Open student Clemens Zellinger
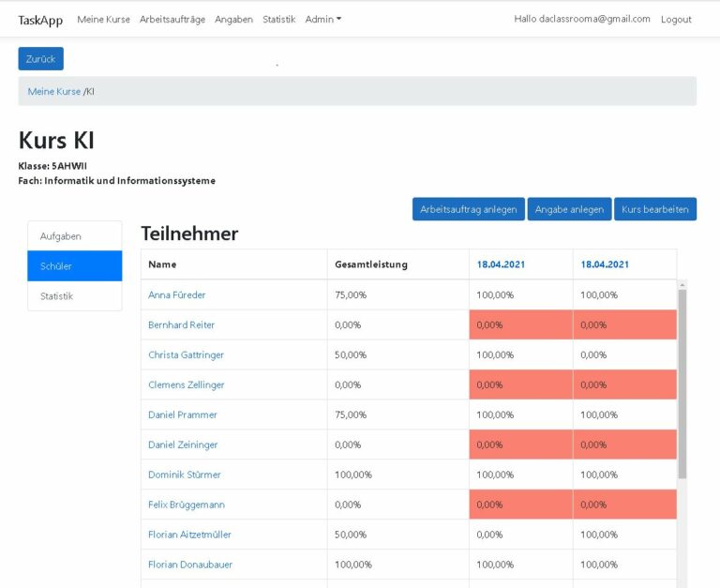The image size is (720, 588). click(x=186, y=384)
